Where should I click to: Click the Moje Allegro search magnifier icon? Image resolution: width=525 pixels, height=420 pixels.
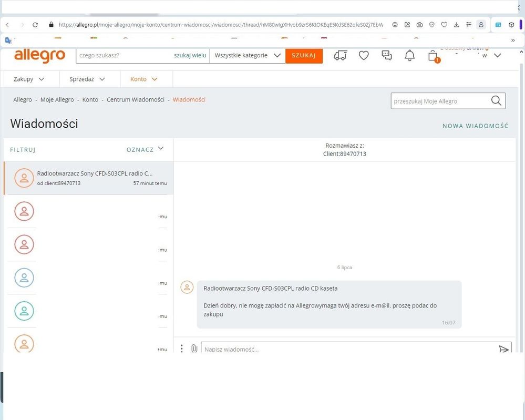pyautogui.click(x=496, y=100)
